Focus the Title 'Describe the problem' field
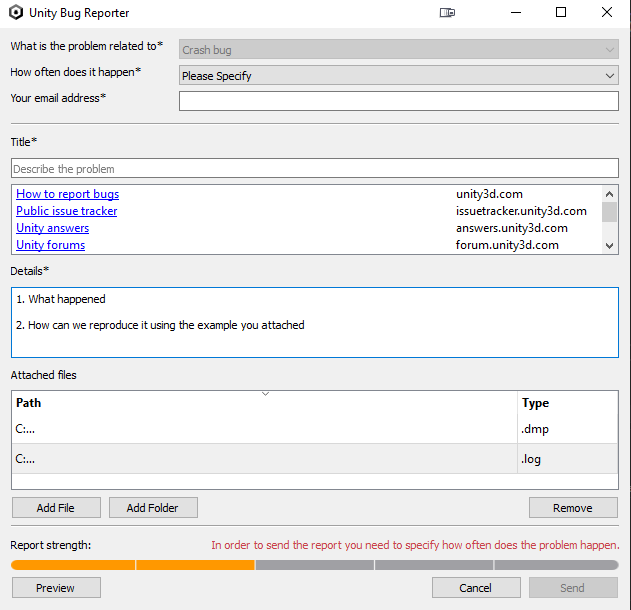 click(x=315, y=168)
